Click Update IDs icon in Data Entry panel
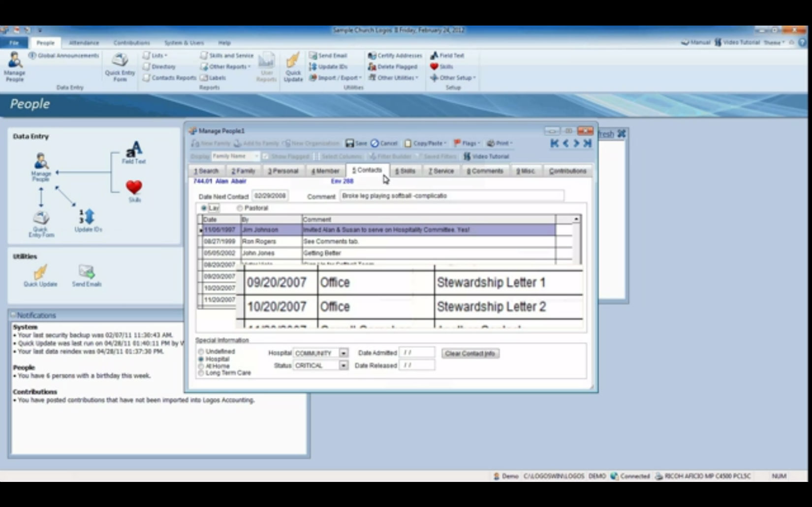 click(88, 220)
